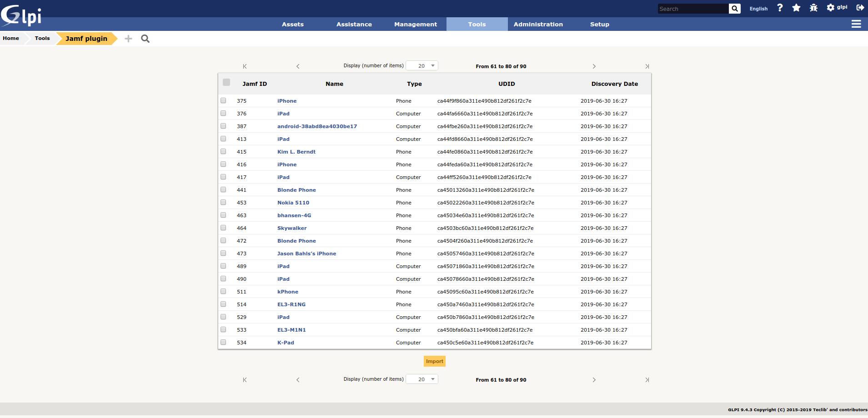Click the UDID column header
The width and height of the screenshot is (868, 418).
[507, 84]
